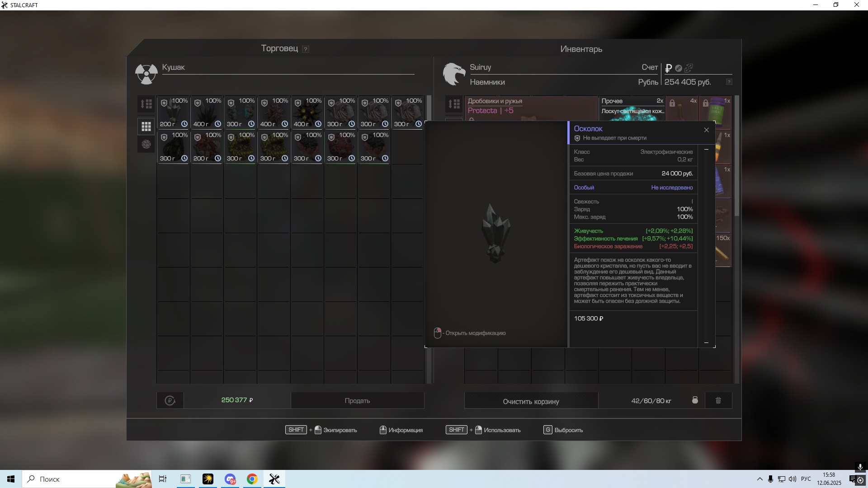Select the 200 г crystal shard artifact

(173, 113)
